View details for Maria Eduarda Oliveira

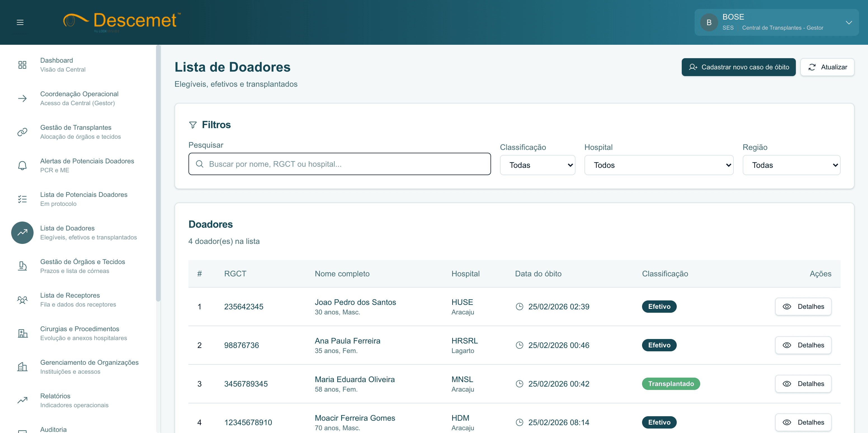803,384
